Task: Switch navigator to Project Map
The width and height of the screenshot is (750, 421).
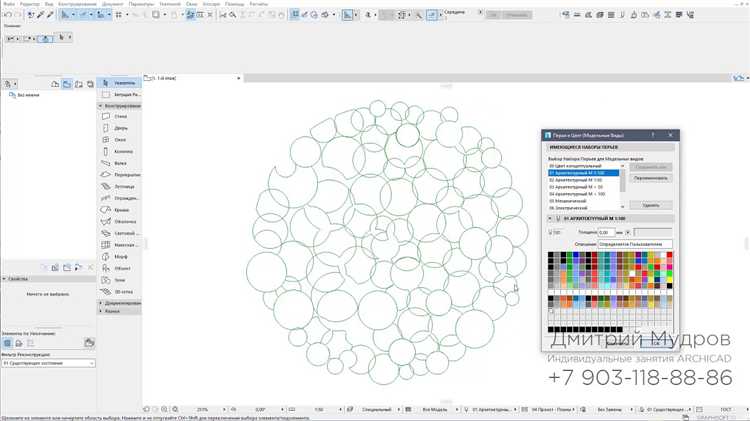Action: [55, 84]
